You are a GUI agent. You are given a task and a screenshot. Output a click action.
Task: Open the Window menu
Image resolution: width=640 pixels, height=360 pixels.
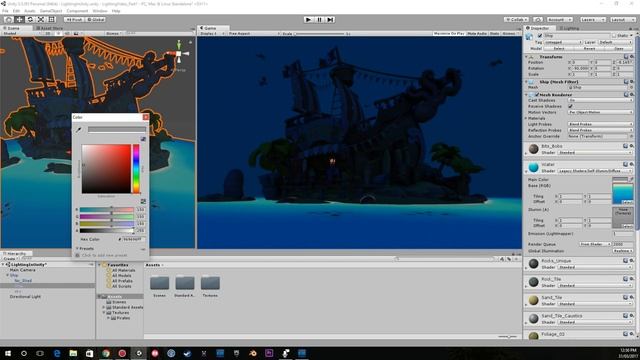click(100, 11)
